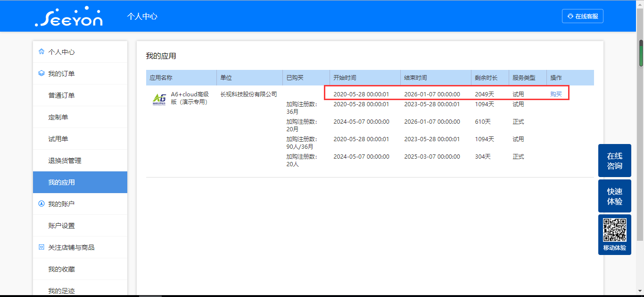
Task: Click the 我的应用 page heading
Action: pos(161,56)
